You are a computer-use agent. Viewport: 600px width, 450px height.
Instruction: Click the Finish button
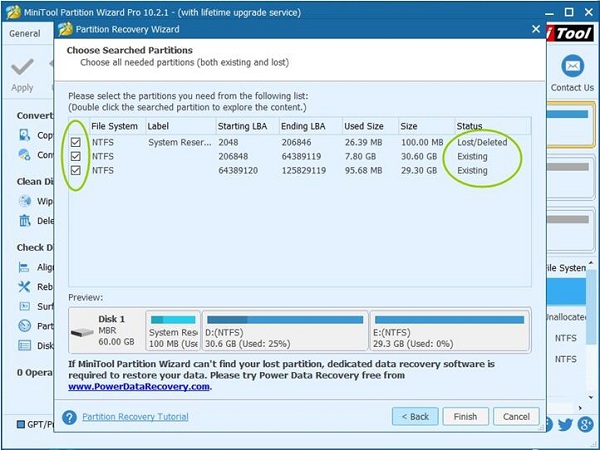tap(465, 416)
